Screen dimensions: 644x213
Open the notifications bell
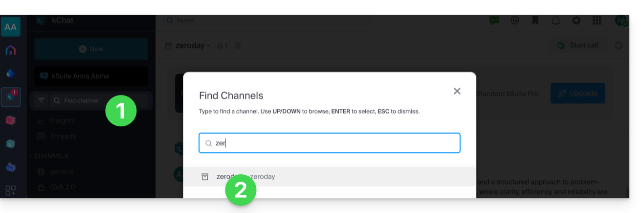click(x=556, y=21)
